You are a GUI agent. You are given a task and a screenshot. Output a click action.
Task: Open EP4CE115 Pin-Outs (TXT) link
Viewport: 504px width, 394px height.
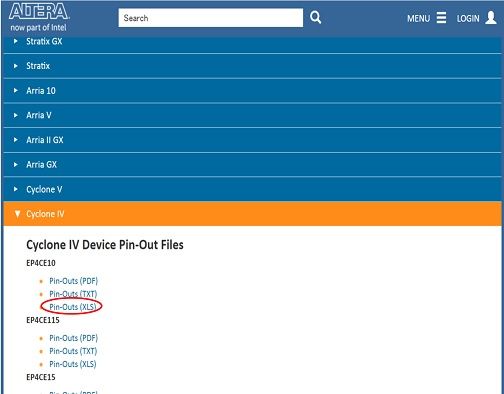click(73, 351)
